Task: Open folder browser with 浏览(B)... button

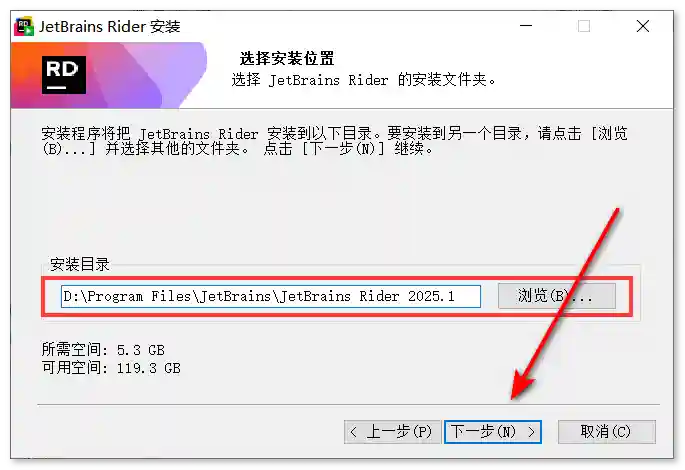Action: (x=556, y=296)
